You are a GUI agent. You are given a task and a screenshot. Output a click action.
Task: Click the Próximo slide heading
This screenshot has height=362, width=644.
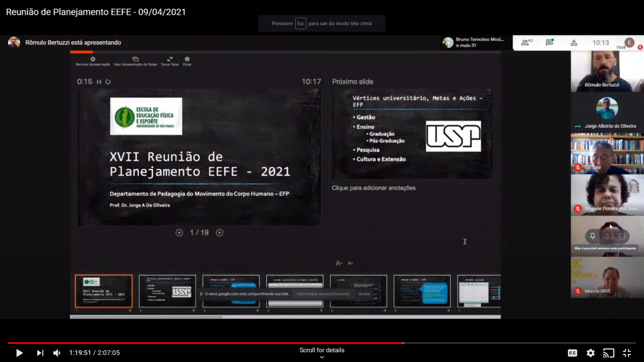353,82
